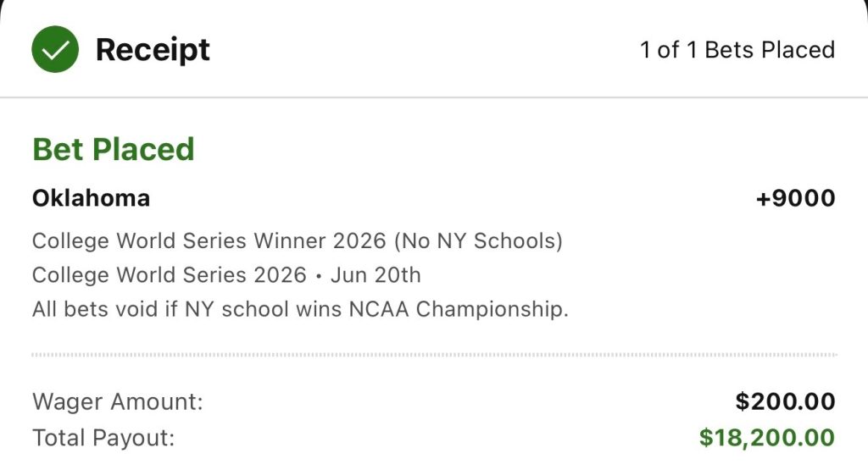This screenshot has width=868, height=470.
Task: Select the Wager Amount label
Action: (118, 401)
